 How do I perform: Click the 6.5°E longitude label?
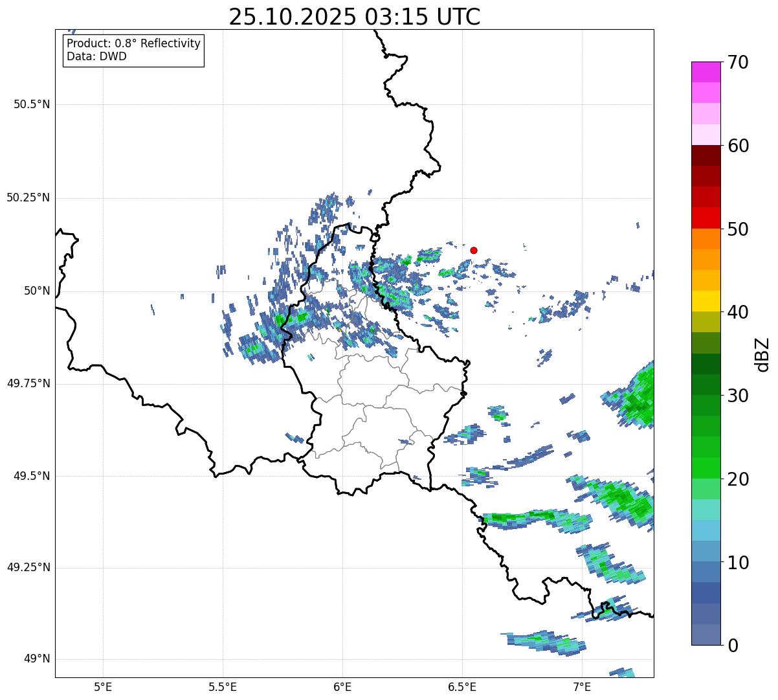pos(462,686)
